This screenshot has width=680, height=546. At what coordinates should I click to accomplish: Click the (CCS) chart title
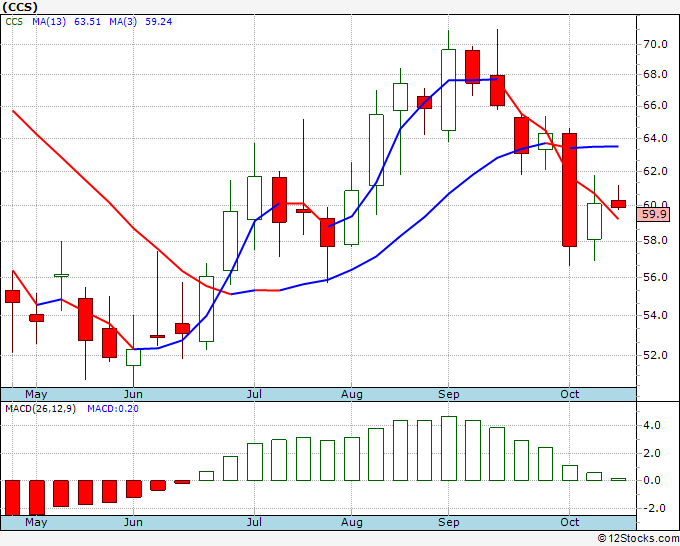[x=20, y=7]
